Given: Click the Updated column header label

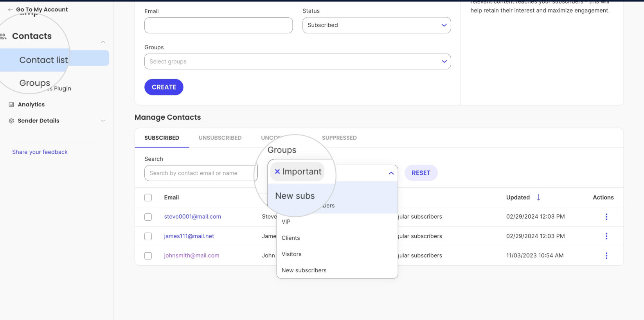Looking at the screenshot, I should [518, 198].
